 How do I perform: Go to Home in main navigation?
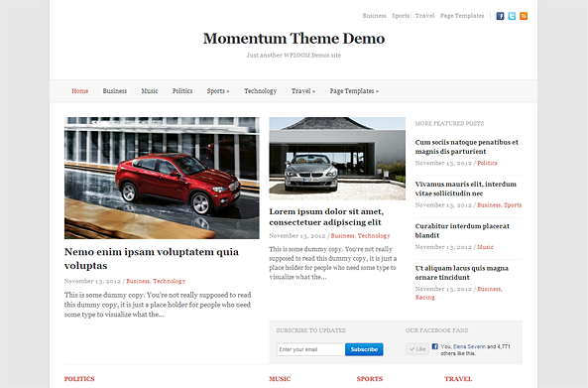pos(80,91)
